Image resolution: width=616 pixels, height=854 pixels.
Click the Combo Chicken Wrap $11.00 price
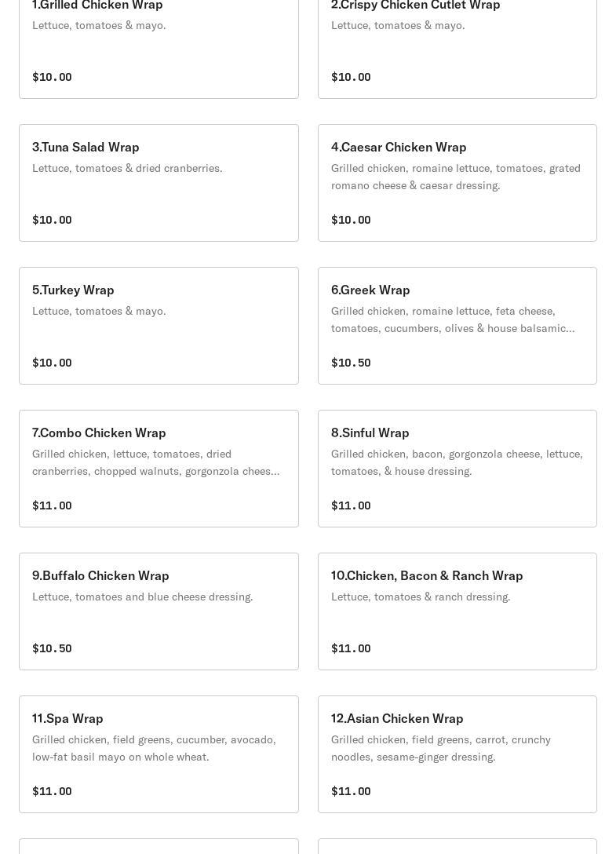52,505
